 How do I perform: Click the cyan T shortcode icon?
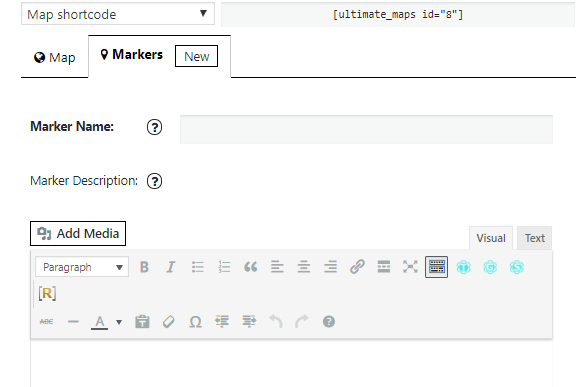464,267
